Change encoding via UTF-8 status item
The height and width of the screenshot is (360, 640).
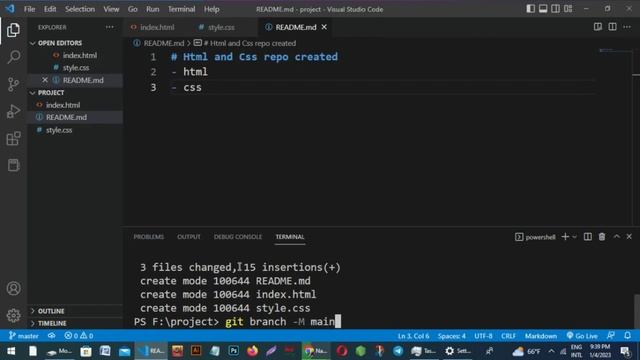(483, 336)
